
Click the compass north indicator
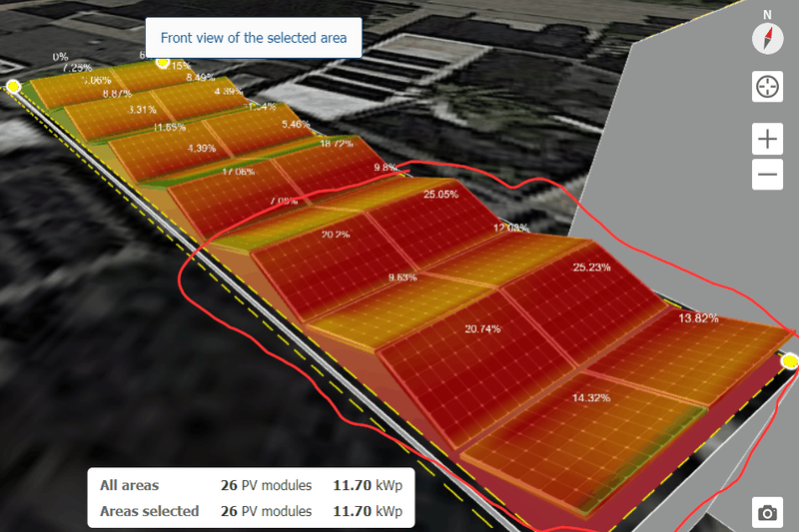point(767,38)
